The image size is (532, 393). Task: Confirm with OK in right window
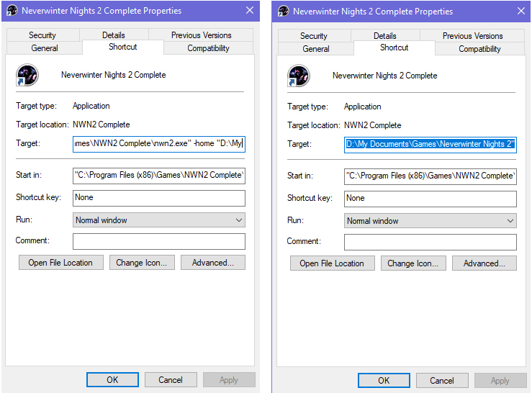pos(384,381)
